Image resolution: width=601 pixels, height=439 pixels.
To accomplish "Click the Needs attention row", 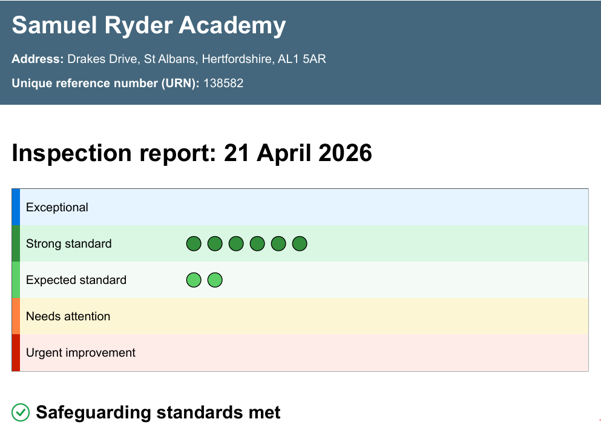I will click(x=300, y=316).
